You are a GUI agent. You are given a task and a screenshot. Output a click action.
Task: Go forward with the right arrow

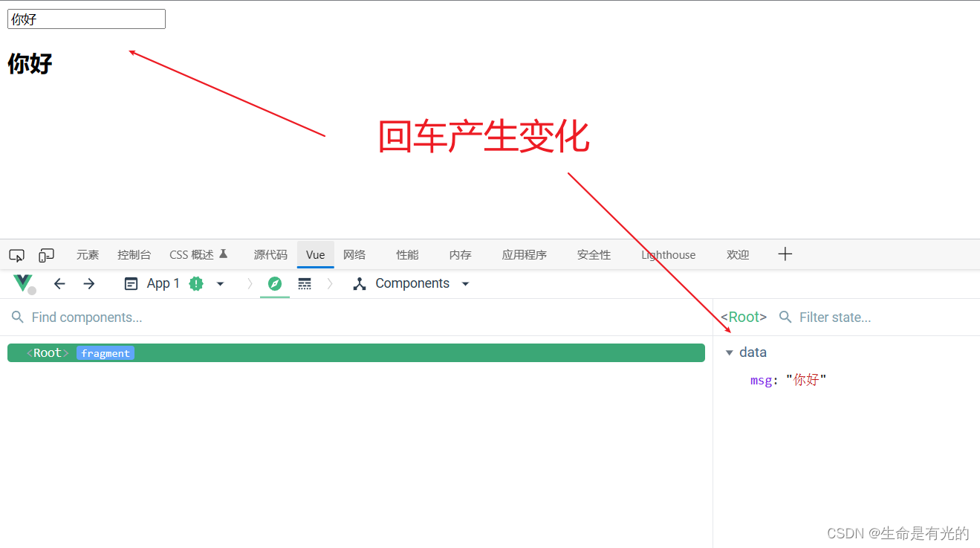tap(89, 283)
